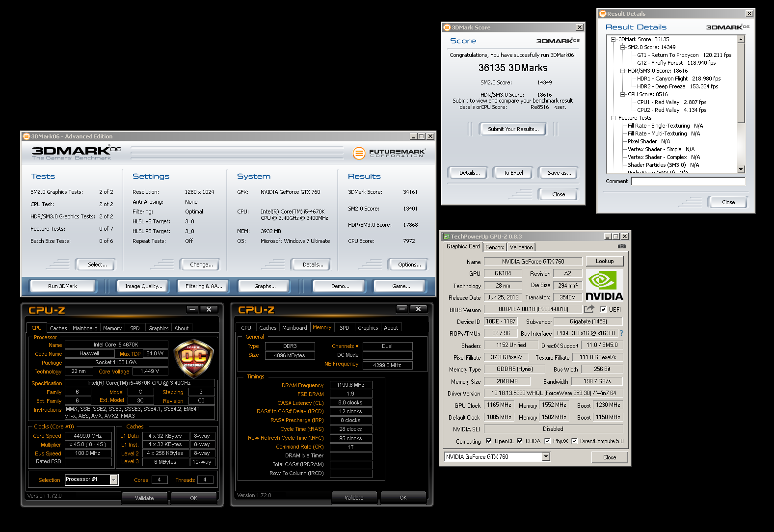Minimize the right CPU-Z Memory window

pyautogui.click(x=401, y=309)
